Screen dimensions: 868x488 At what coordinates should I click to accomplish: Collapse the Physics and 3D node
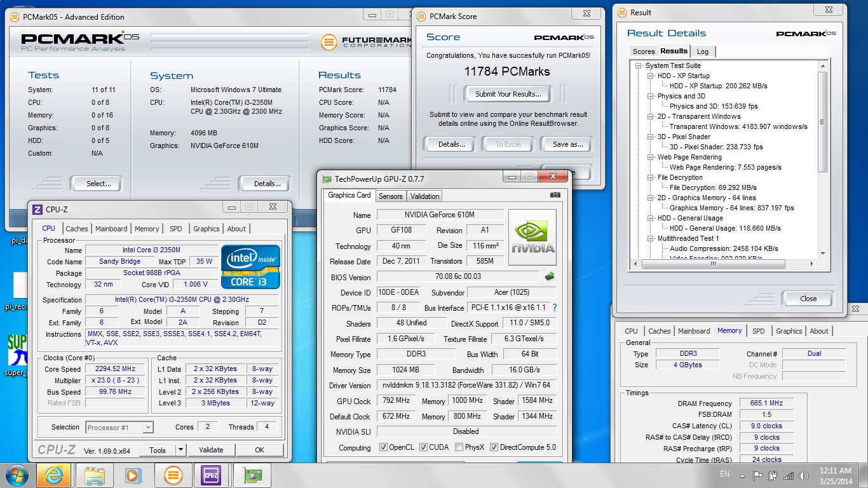tap(651, 96)
